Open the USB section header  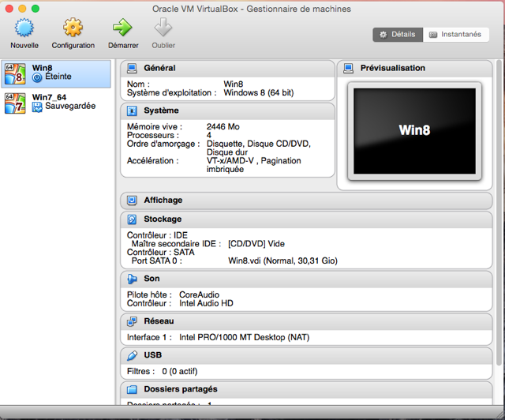pyautogui.click(x=306, y=355)
